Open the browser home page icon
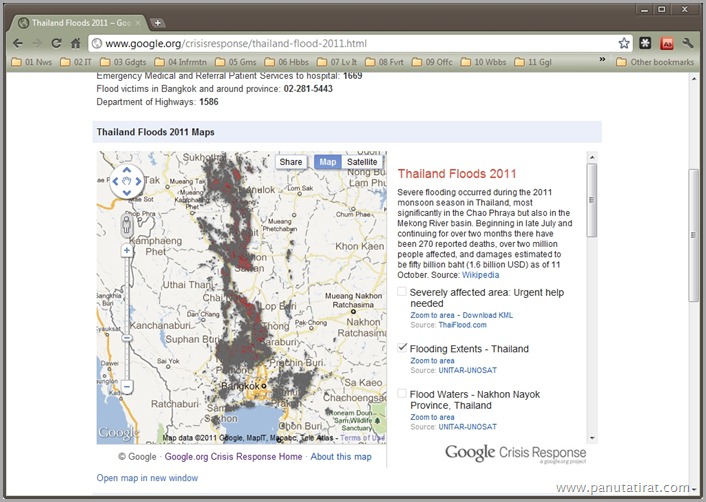This screenshot has height=502, width=706. coord(76,43)
